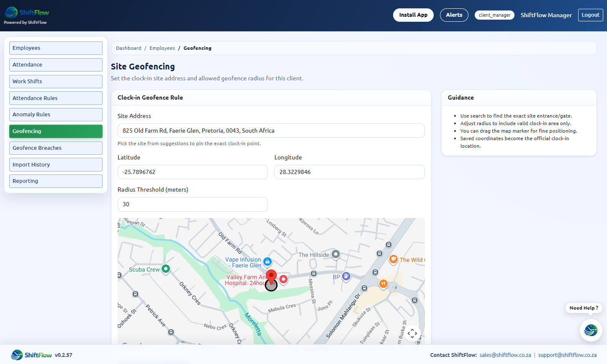The image size is (607, 364).
Task: Open the Alerts button
Action: click(454, 15)
